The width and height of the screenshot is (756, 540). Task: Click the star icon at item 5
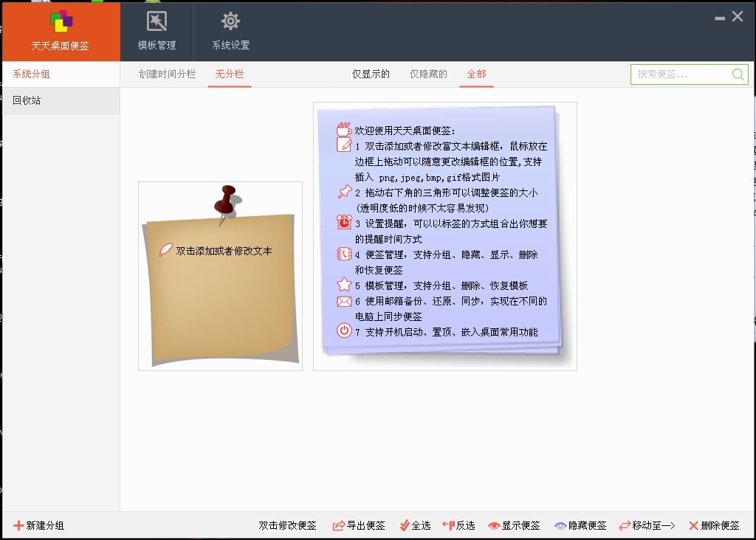coord(344,284)
